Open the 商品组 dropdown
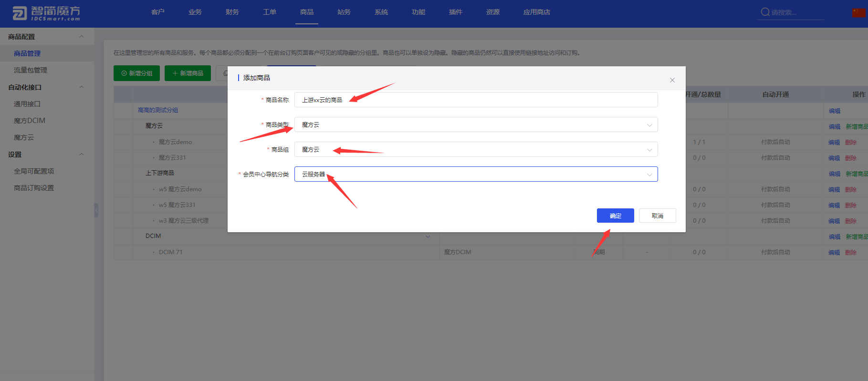Viewport: 868px width, 381px height. click(476, 150)
